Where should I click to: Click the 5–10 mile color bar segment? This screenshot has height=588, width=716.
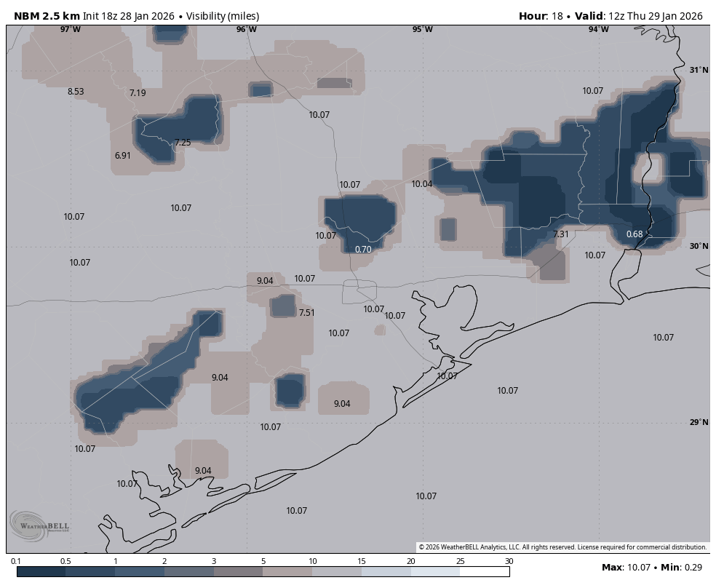287,572
